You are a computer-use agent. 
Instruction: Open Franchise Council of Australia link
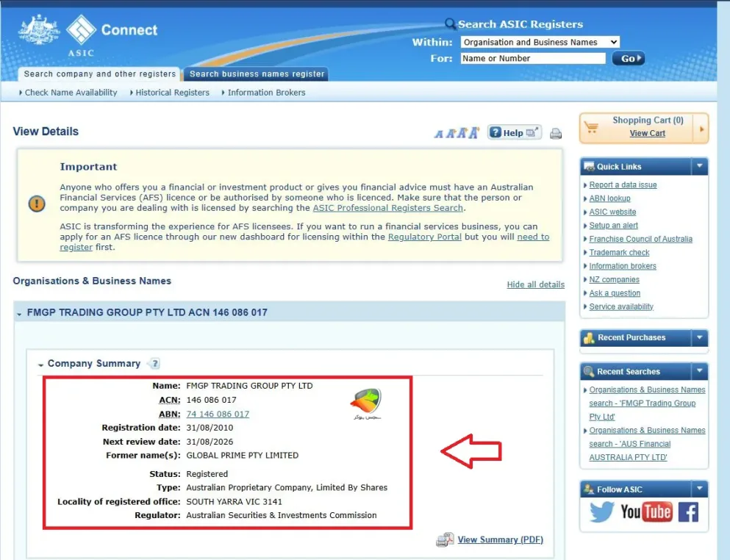coord(640,239)
